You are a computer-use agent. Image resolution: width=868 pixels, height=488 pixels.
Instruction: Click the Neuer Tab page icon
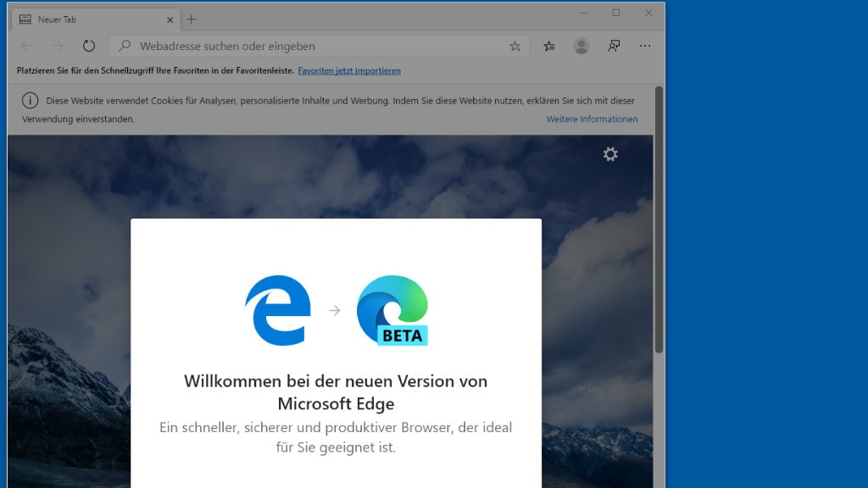pyautogui.click(x=25, y=19)
